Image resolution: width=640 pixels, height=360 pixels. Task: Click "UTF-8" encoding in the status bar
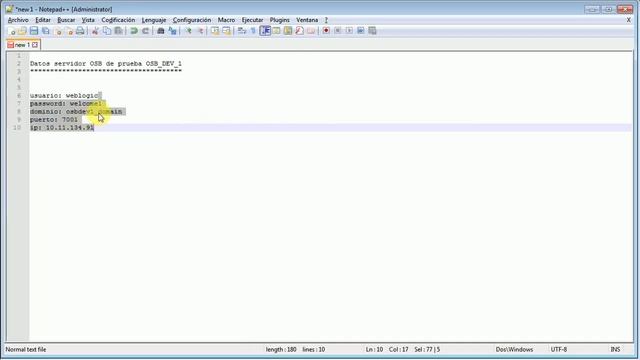tap(559, 349)
